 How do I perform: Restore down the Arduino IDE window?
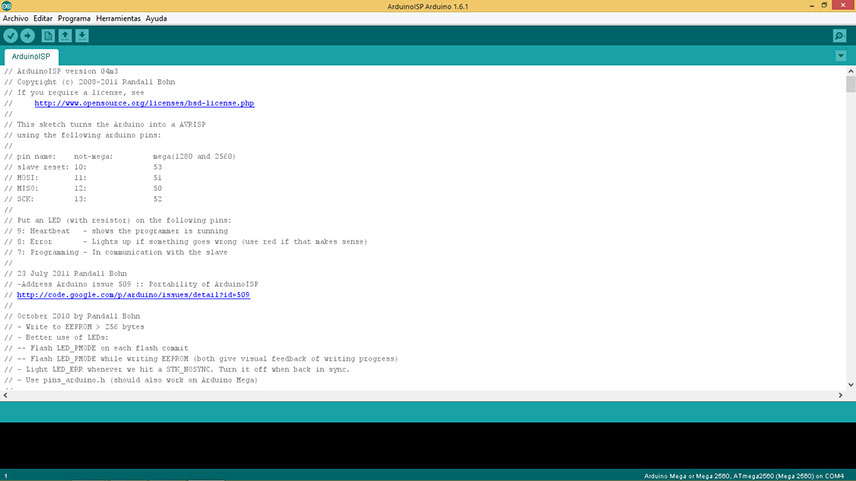824,5
